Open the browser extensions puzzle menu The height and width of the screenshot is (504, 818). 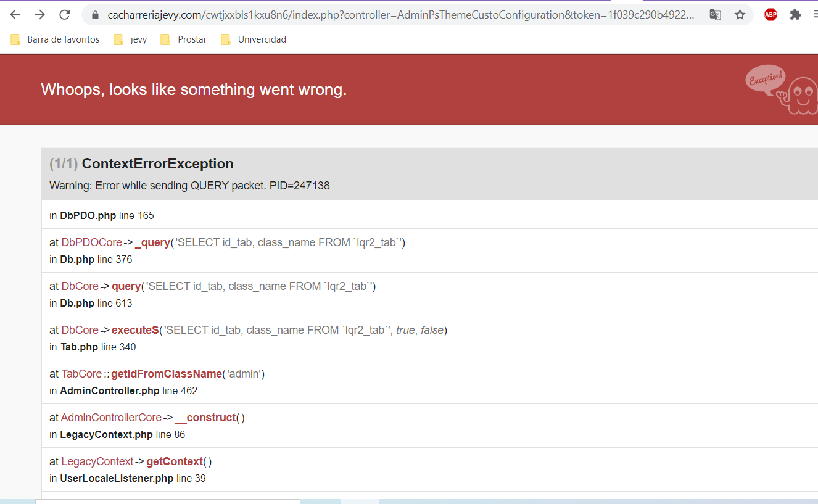[795, 15]
